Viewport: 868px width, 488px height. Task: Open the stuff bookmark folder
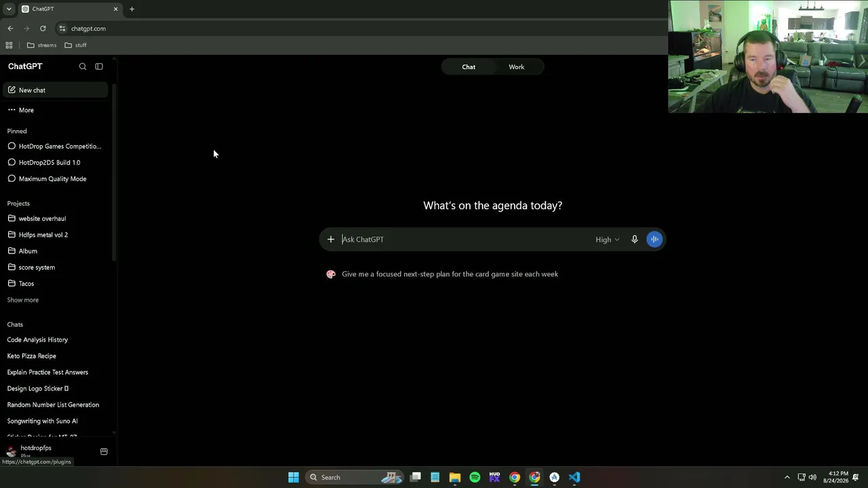pyautogui.click(x=75, y=45)
